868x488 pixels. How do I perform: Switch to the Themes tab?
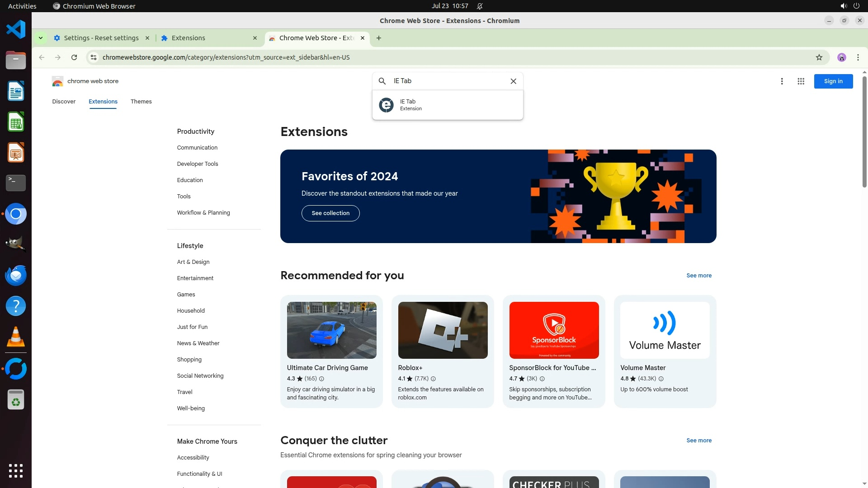point(141,102)
